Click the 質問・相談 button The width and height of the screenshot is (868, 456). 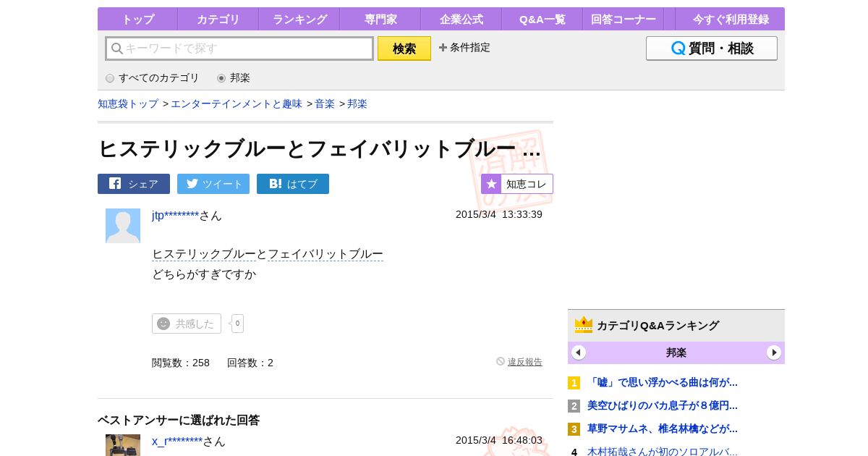tap(712, 48)
